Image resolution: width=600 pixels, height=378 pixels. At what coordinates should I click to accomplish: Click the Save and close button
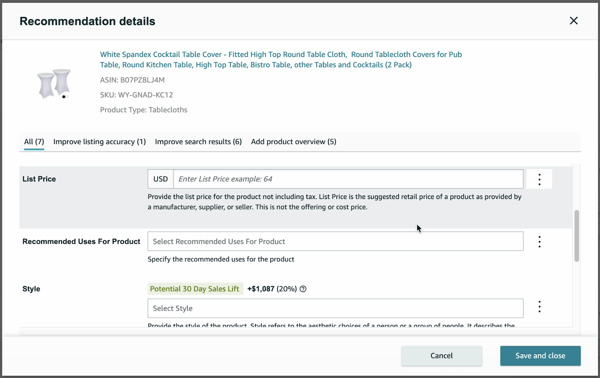point(540,356)
